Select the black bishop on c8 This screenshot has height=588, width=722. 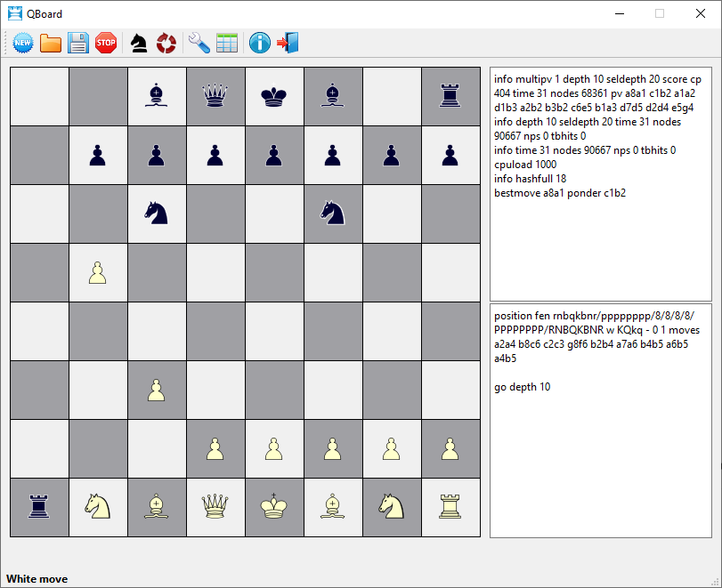[157, 96]
